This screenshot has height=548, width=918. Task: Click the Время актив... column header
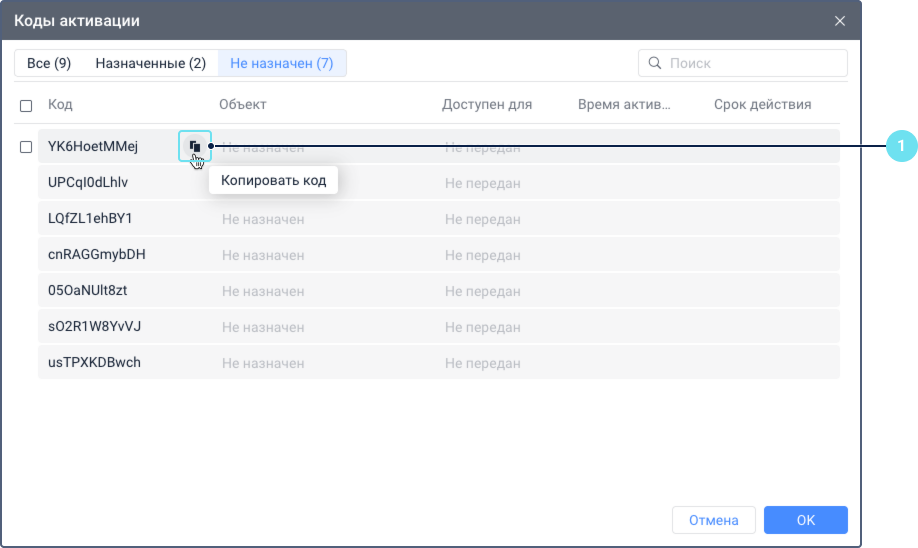click(x=624, y=104)
